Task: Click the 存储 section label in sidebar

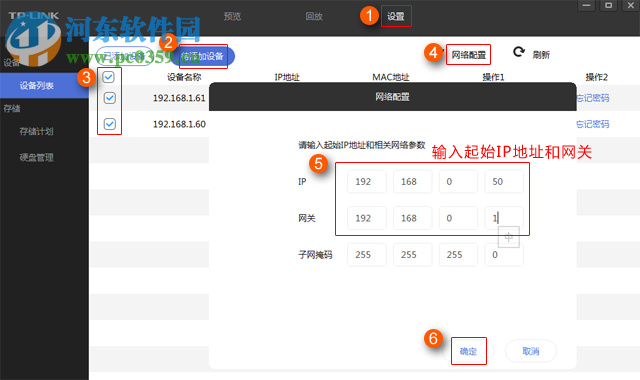Action: coord(12,109)
